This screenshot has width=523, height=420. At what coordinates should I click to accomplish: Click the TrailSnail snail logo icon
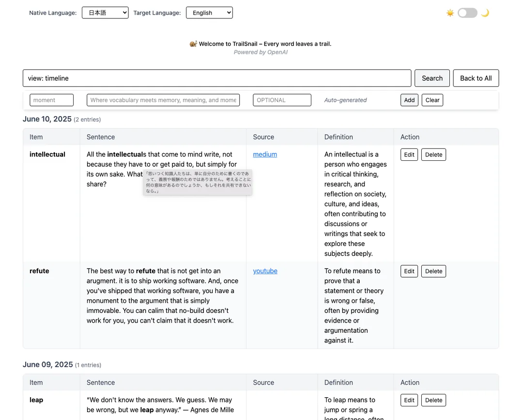pyautogui.click(x=193, y=44)
